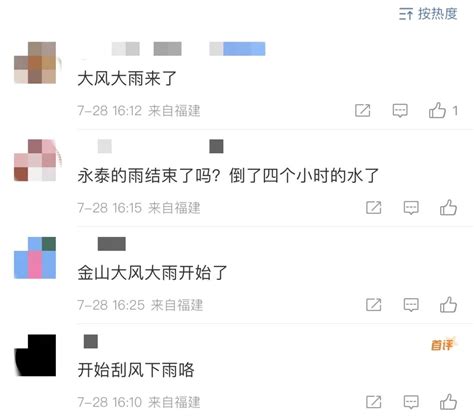Image resolution: width=474 pixels, height=417 pixels.
Task: Open blue-pink avatar of 金山 commenter
Action: pyautogui.click(x=35, y=258)
